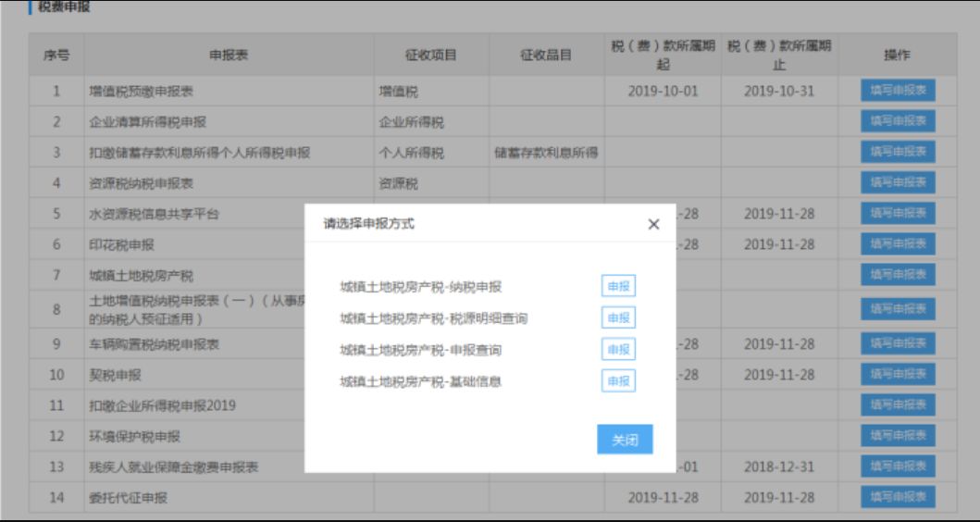Click the 2019-10-01 start date cell
This screenshot has height=522, width=980.
(663, 92)
